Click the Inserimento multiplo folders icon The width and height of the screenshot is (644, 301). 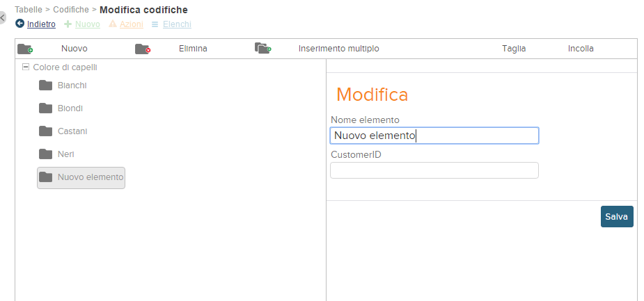pos(262,49)
